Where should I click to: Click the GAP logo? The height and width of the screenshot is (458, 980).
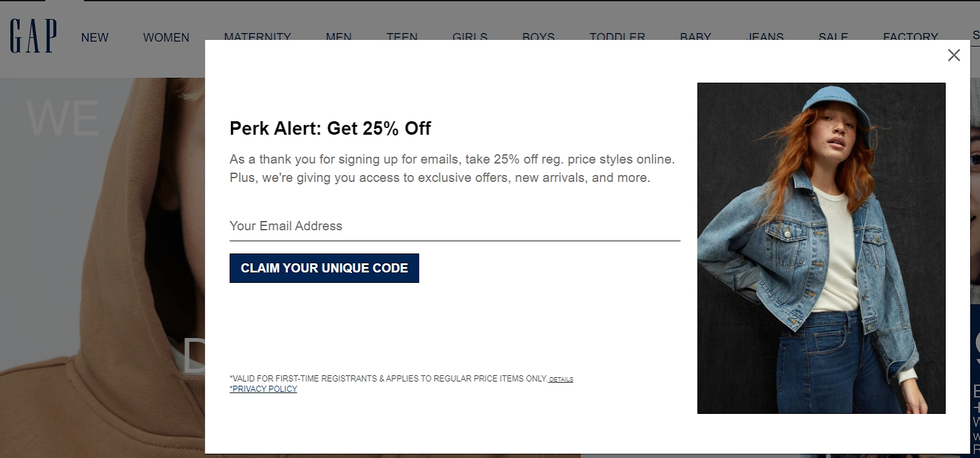(33, 36)
